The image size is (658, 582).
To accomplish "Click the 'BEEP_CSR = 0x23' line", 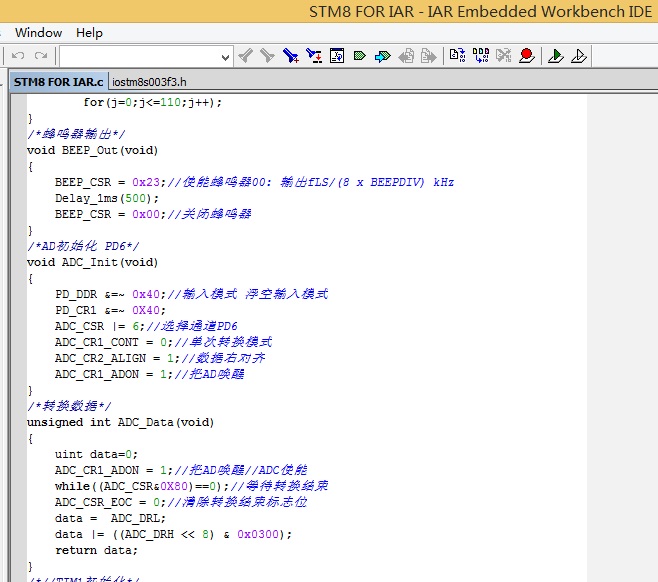I will click(254, 182).
